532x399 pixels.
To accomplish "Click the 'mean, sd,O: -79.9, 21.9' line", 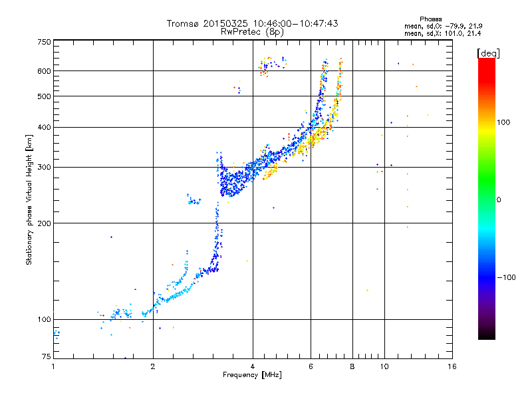I will [443, 26].
